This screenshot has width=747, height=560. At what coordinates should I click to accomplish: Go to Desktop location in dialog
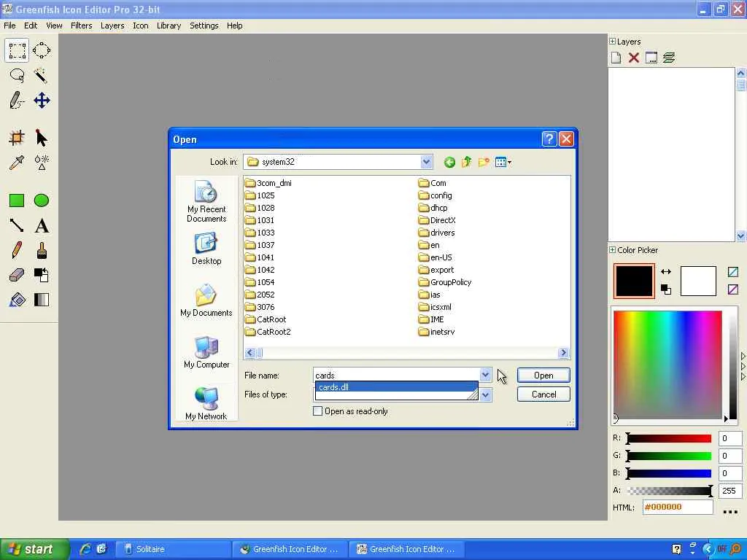tap(206, 249)
